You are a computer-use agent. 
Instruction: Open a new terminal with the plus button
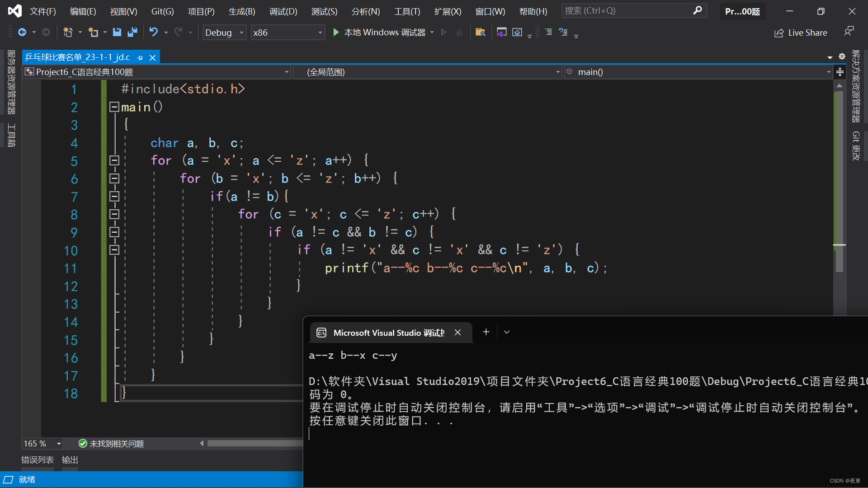[486, 332]
